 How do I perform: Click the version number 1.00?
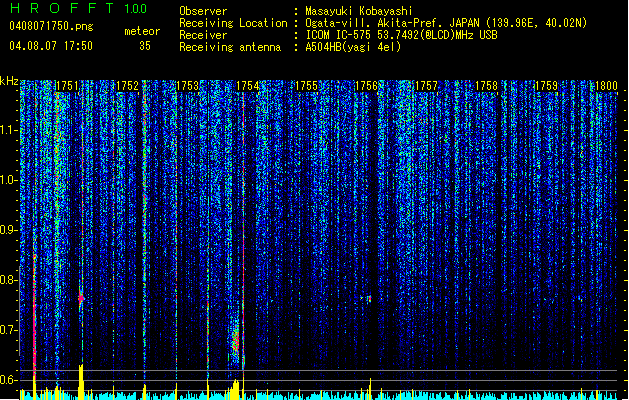[135, 8]
